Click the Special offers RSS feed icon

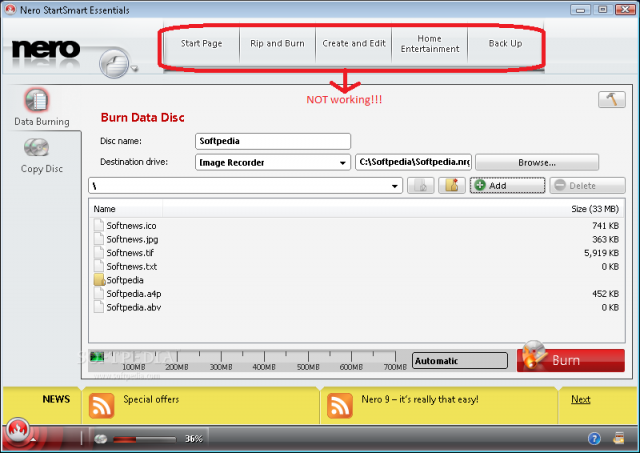click(101, 406)
